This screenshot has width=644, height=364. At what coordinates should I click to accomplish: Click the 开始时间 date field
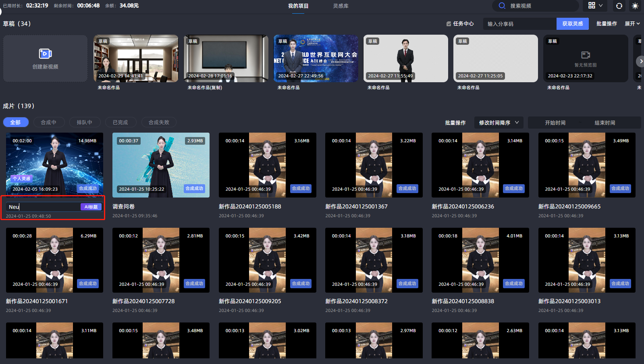click(x=555, y=123)
